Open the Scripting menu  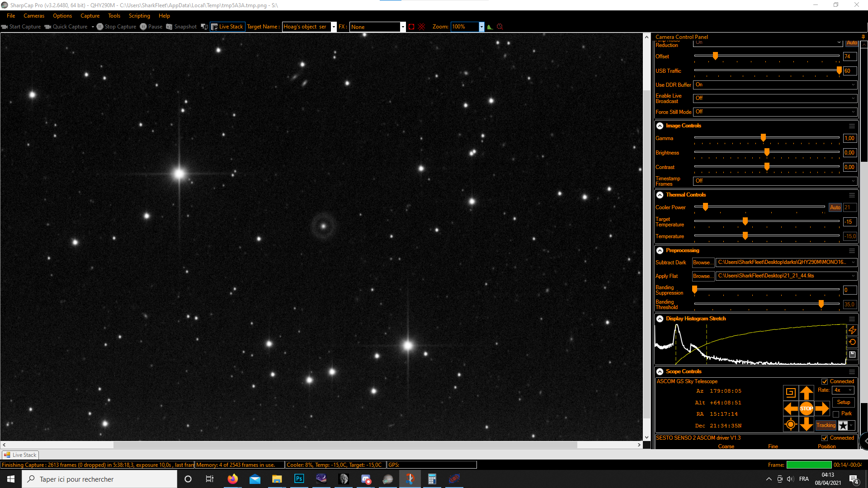[x=139, y=16]
